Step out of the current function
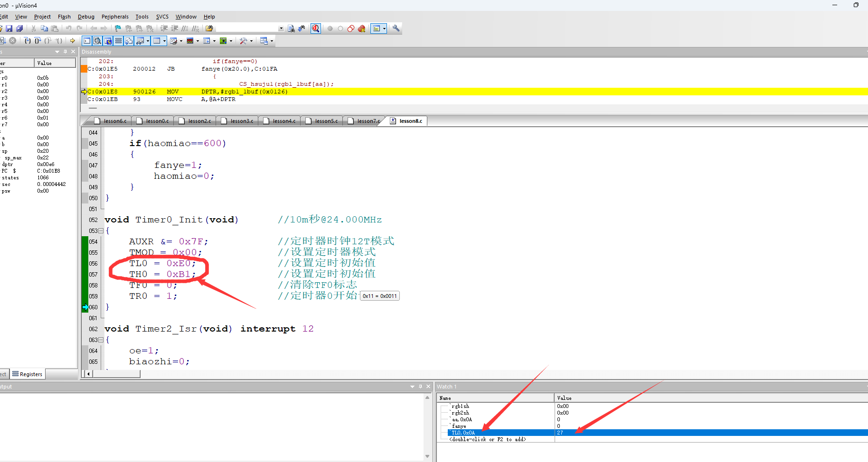Screen dimensions: 868x462 [x=48, y=41]
